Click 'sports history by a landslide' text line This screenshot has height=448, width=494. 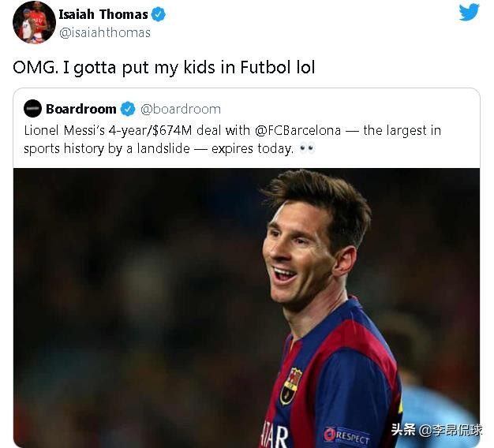[107, 148]
